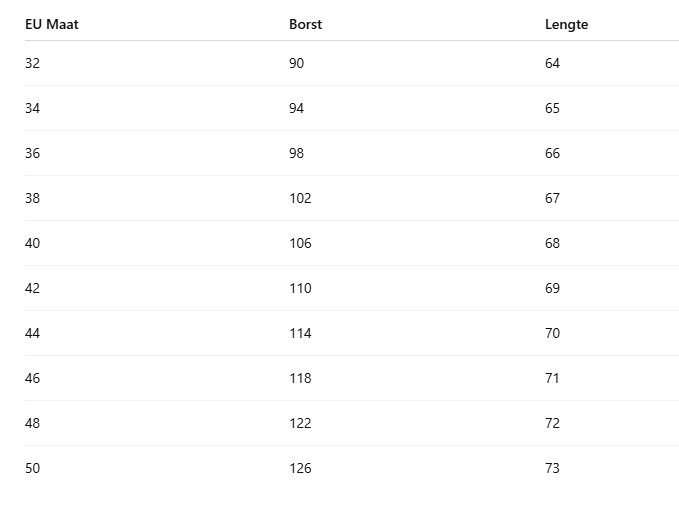Viewport: 679px width, 508px height.
Task: Select EU size 44 cell
Action: (32, 333)
